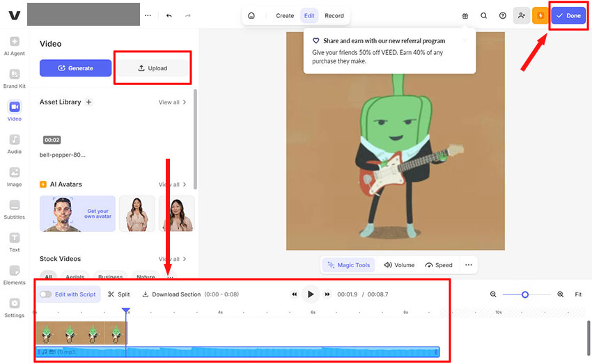Expand View all for Asset Library
This screenshot has width=592, height=364.
(172, 102)
